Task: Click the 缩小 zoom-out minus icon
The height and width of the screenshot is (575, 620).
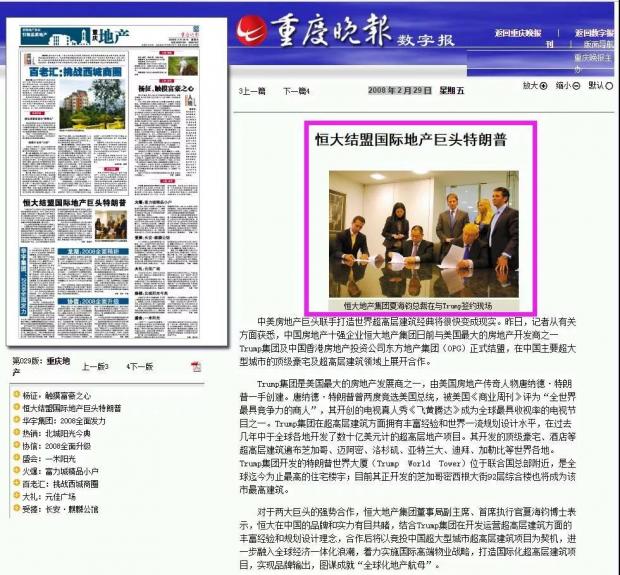Action: click(x=576, y=86)
